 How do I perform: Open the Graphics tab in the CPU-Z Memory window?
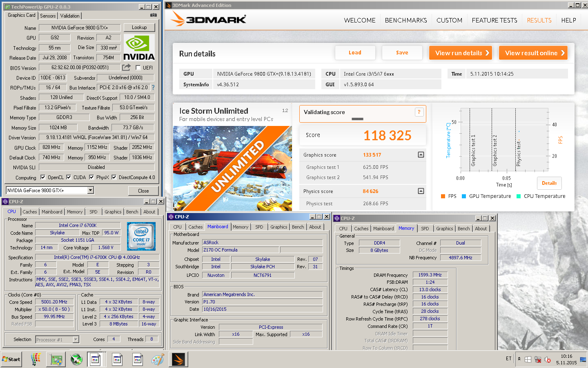point(444,229)
